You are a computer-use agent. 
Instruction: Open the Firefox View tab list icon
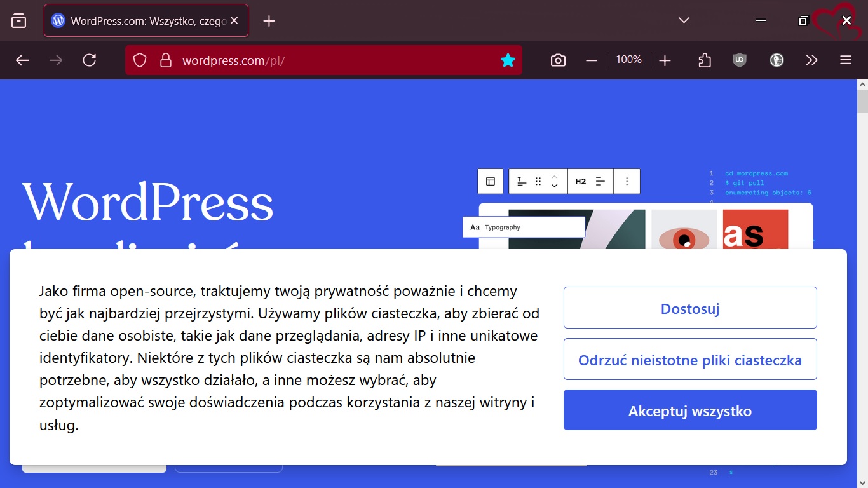click(x=19, y=21)
